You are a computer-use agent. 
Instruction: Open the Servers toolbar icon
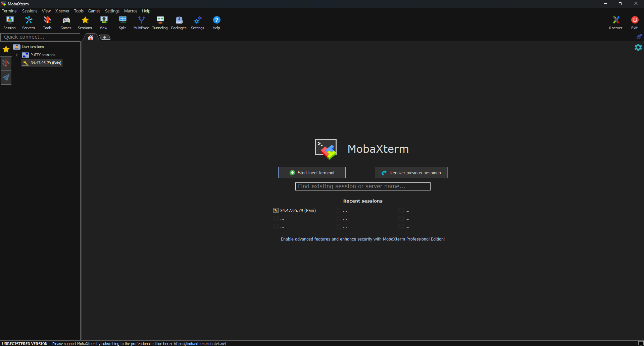29,23
